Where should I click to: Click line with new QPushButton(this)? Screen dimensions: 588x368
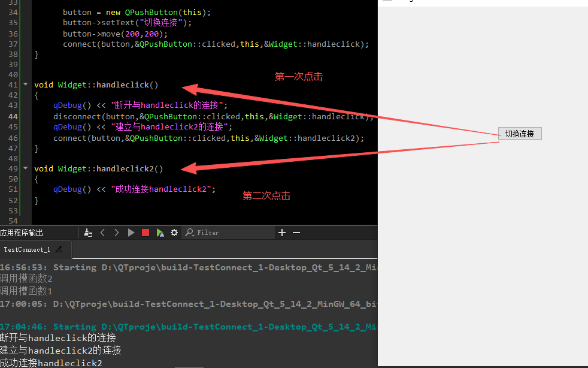coord(137,13)
